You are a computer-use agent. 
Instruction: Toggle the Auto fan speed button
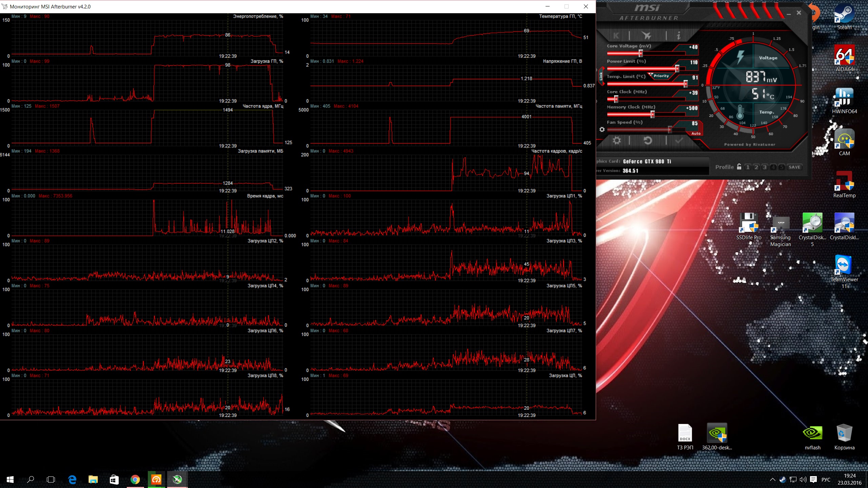pos(696,134)
